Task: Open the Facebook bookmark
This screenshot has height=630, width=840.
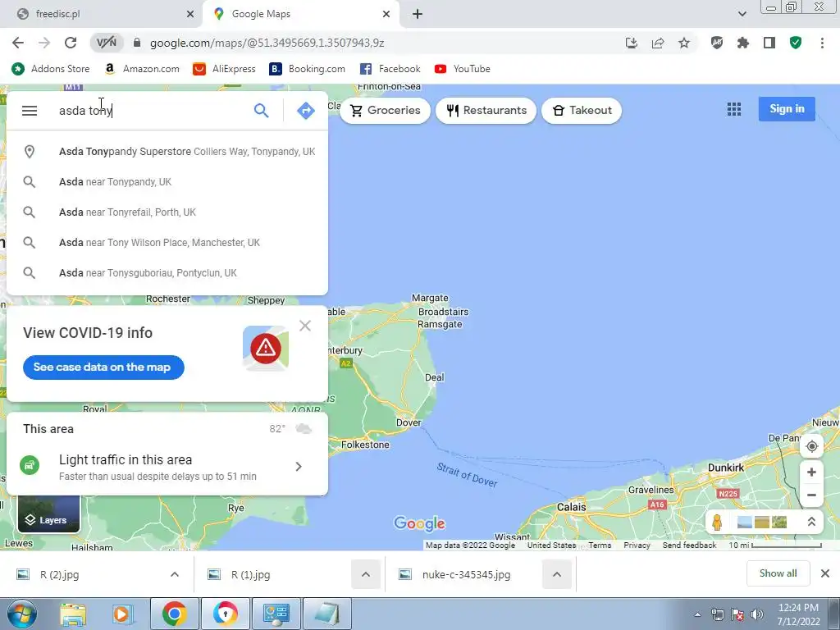Action: pos(390,69)
